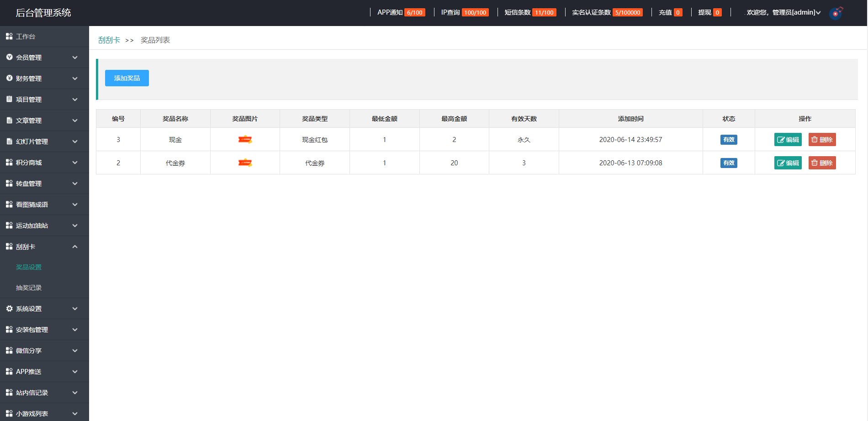Click the 积分商城 grid icon
The width and height of the screenshot is (868, 421).
tap(9, 163)
